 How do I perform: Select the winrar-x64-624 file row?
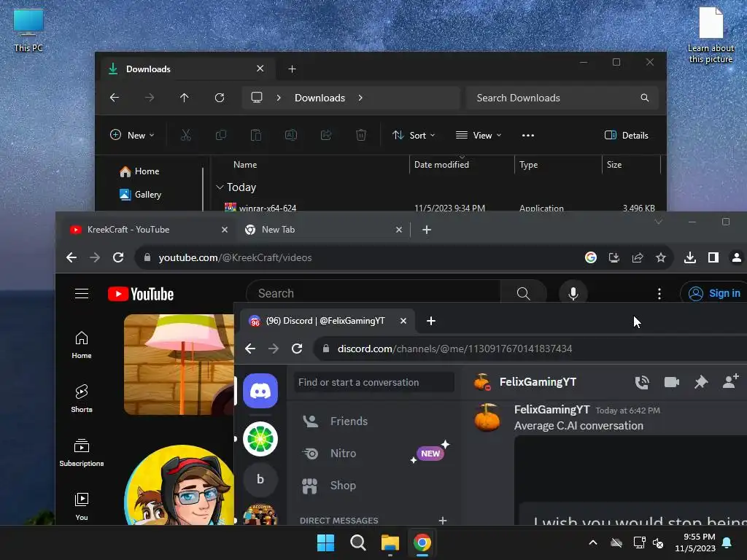(438, 208)
